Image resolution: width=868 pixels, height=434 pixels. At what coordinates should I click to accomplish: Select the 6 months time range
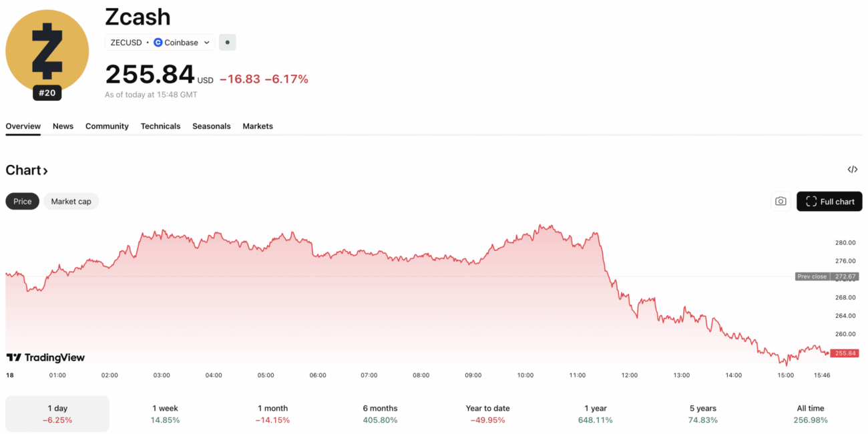(380, 414)
